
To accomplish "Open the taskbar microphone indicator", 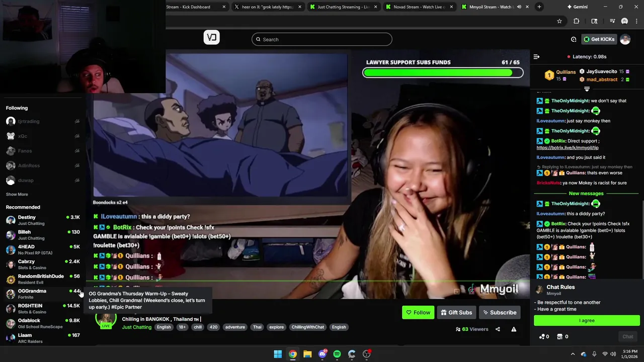I will (594, 354).
